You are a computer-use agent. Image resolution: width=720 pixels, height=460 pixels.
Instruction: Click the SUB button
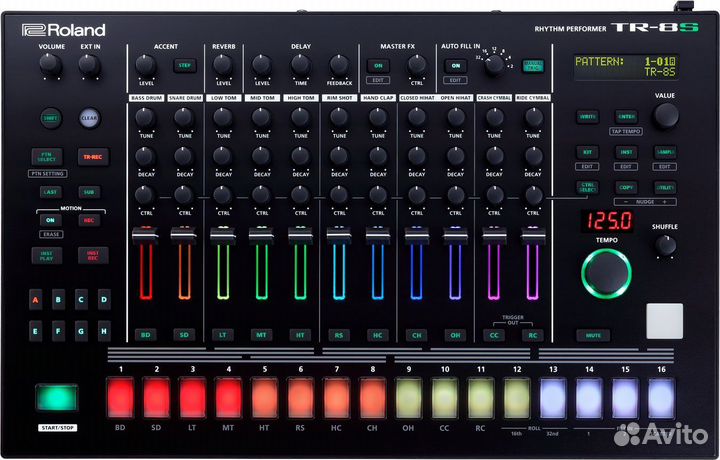coord(89,192)
